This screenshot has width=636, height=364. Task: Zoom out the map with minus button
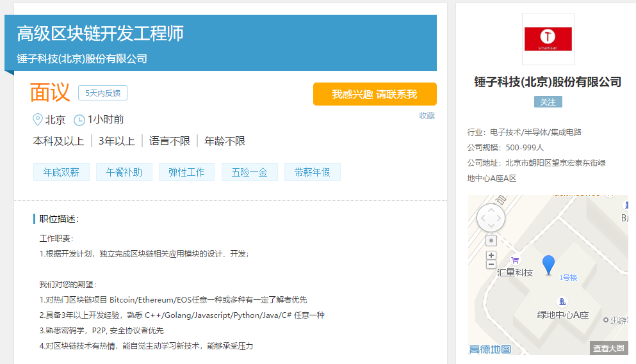tap(491, 264)
